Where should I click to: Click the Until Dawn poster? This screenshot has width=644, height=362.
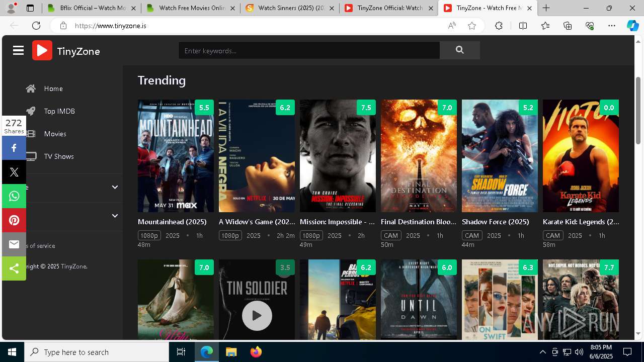(x=419, y=300)
